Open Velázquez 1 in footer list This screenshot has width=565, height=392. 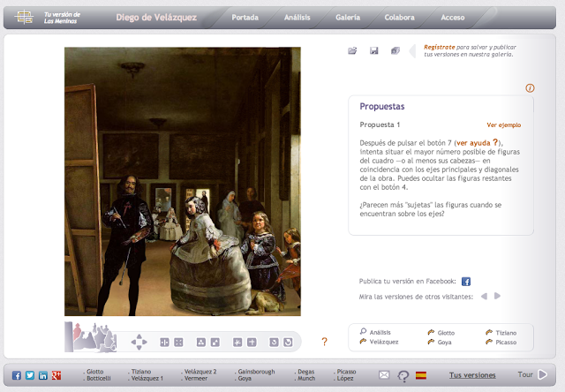147,378
